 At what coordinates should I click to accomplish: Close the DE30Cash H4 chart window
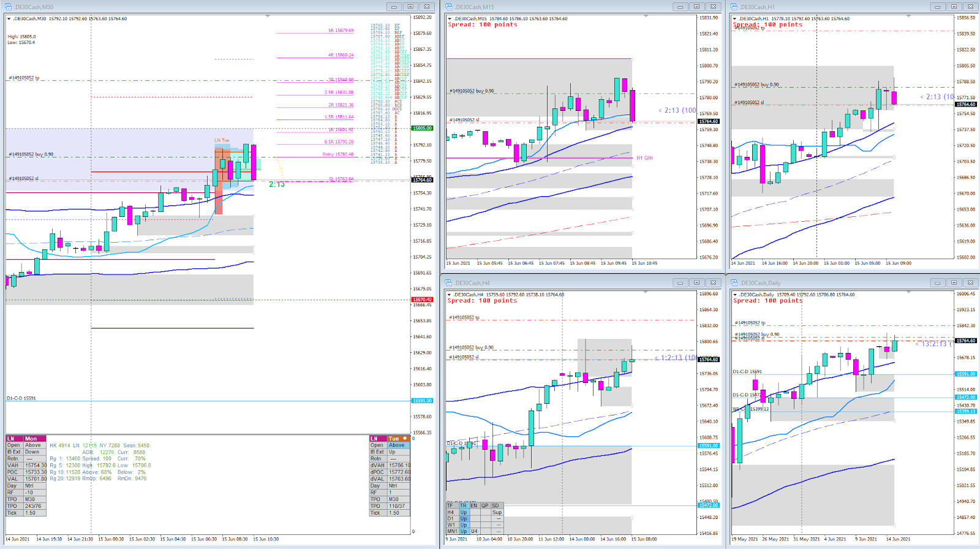[713, 282]
